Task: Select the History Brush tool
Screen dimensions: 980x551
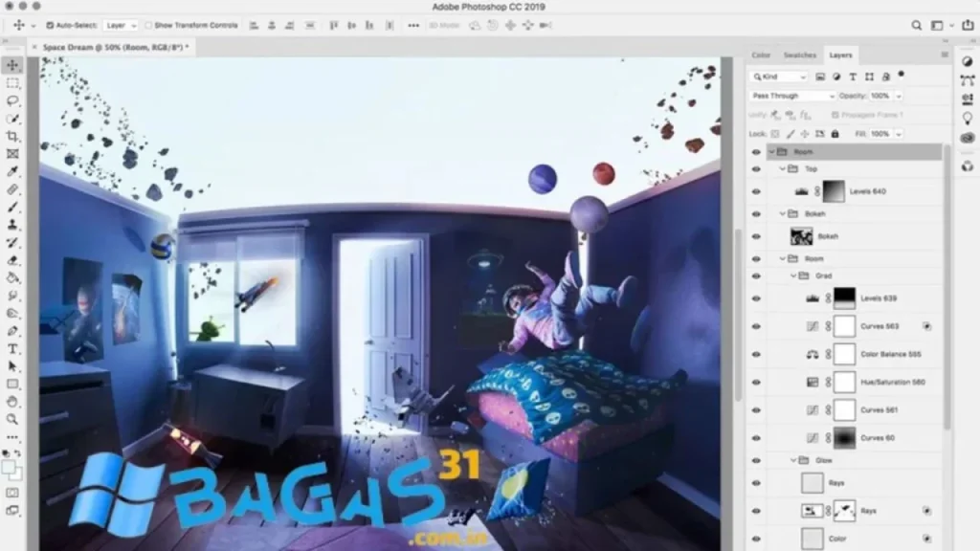Action: point(12,242)
